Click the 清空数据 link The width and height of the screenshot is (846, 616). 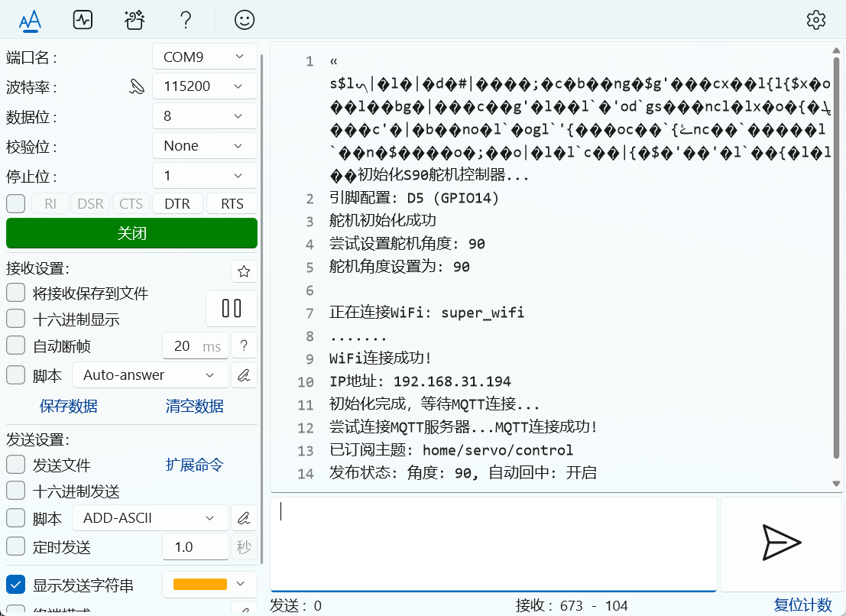(x=194, y=406)
